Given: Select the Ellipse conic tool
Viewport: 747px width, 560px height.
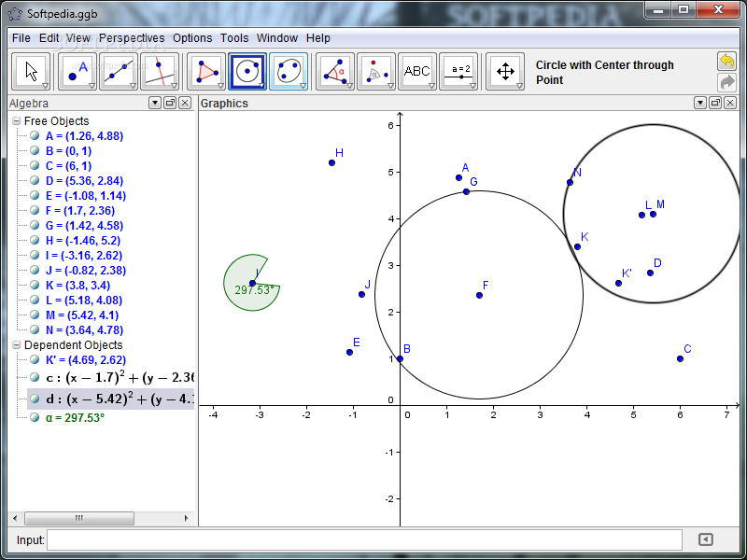Looking at the screenshot, I should pyautogui.click(x=289, y=72).
